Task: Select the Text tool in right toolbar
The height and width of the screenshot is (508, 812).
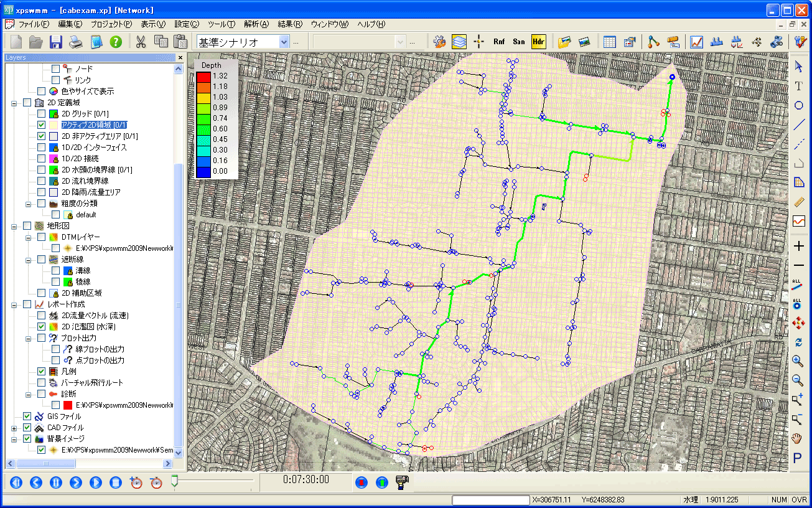Action: [x=799, y=87]
